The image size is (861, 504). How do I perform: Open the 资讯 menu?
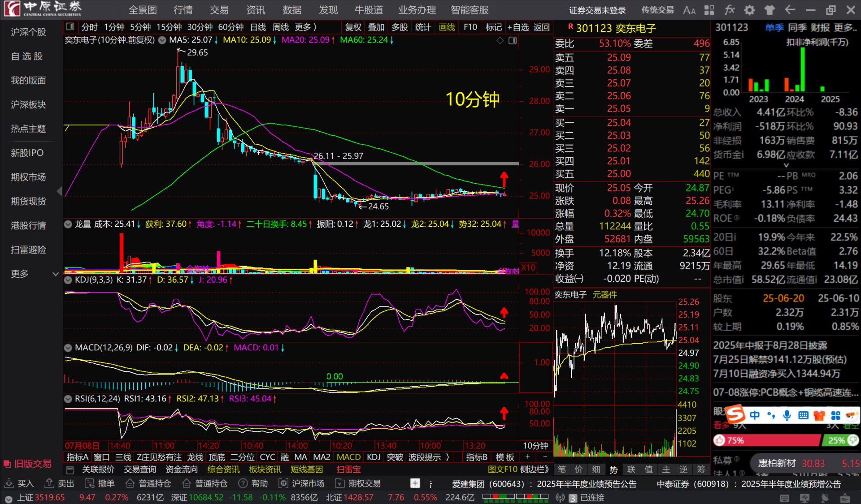click(256, 10)
